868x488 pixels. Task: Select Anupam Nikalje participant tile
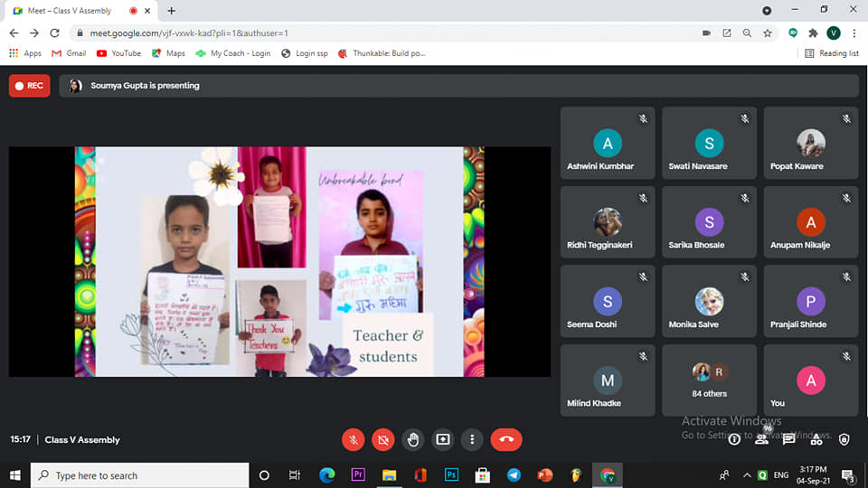click(x=811, y=222)
